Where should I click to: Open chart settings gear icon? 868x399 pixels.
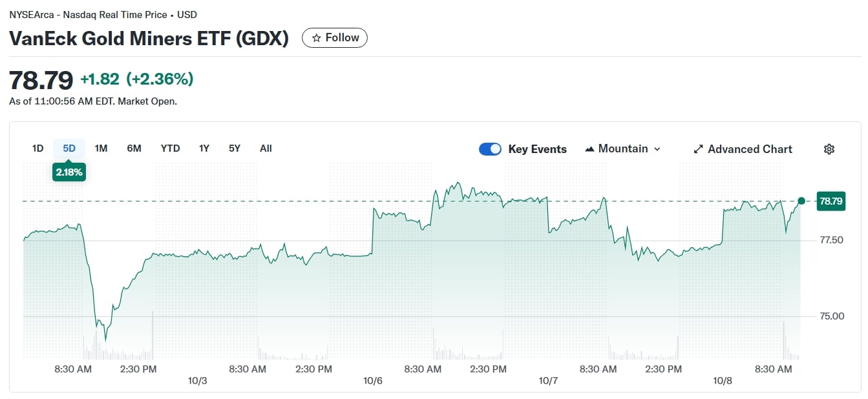tap(829, 149)
